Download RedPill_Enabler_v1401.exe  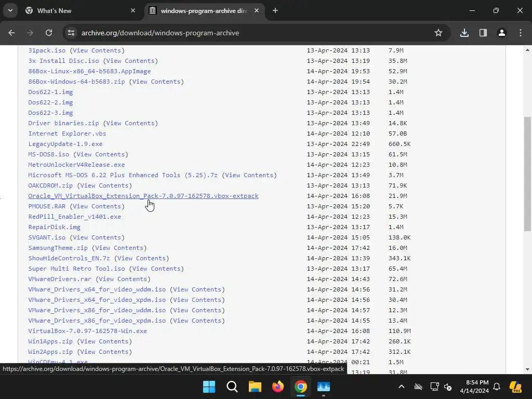(75, 217)
